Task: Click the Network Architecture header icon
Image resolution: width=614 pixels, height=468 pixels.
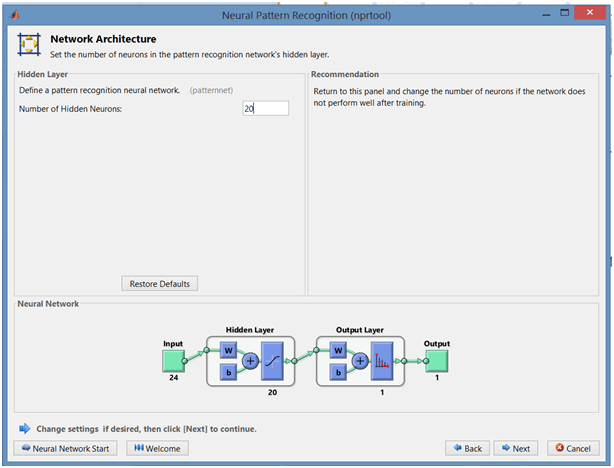Action: pos(29,44)
